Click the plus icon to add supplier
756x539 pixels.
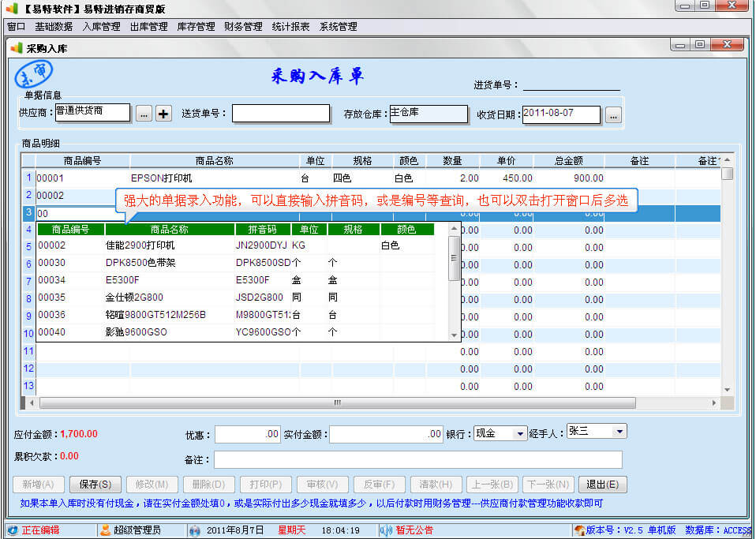pos(163,114)
